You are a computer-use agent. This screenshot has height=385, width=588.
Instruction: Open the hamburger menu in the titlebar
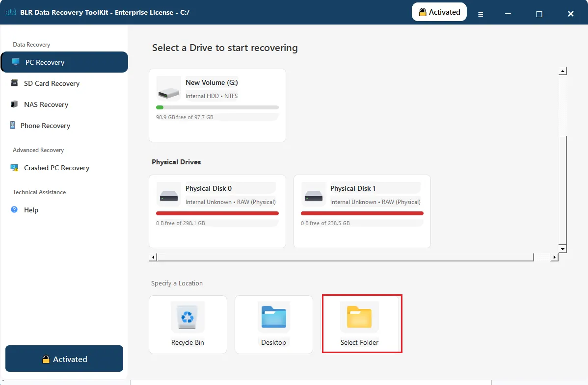coord(481,14)
